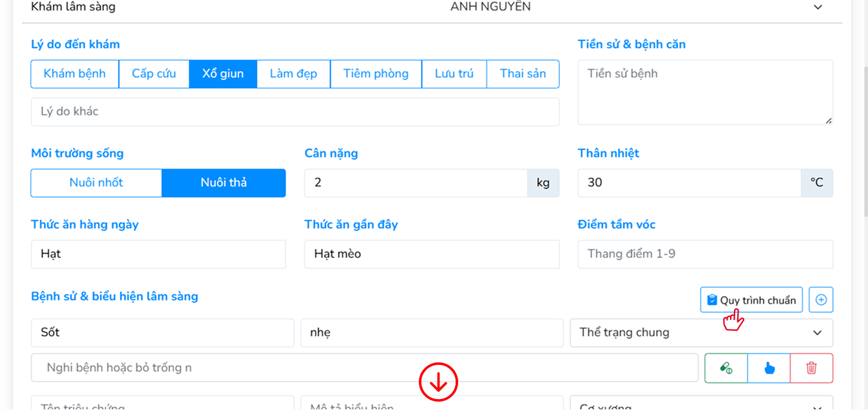The width and height of the screenshot is (868, 410).
Task: Select the Tiêm phòng tab
Action: pyautogui.click(x=376, y=73)
